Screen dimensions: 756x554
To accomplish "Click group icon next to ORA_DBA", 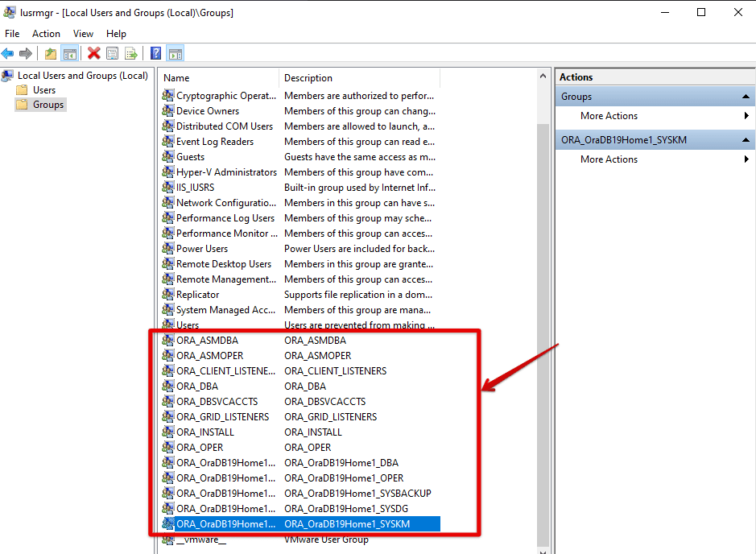I will 167,387.
